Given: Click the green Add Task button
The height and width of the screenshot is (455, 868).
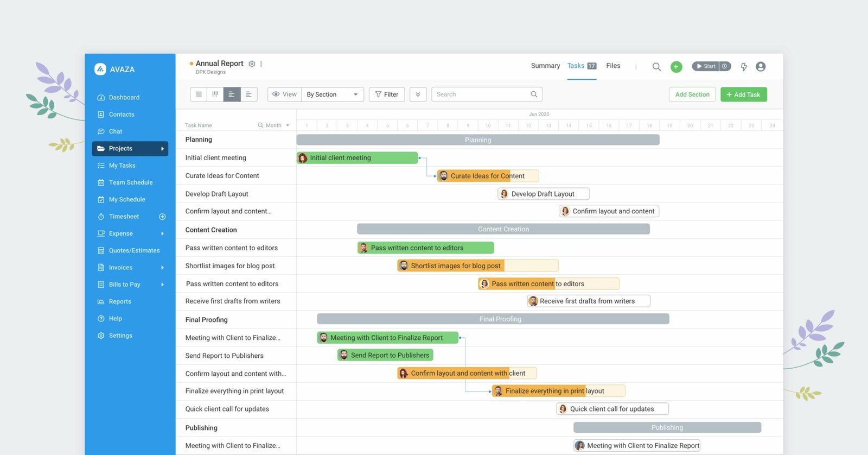Looking at the screenshot, I should 743,94.
